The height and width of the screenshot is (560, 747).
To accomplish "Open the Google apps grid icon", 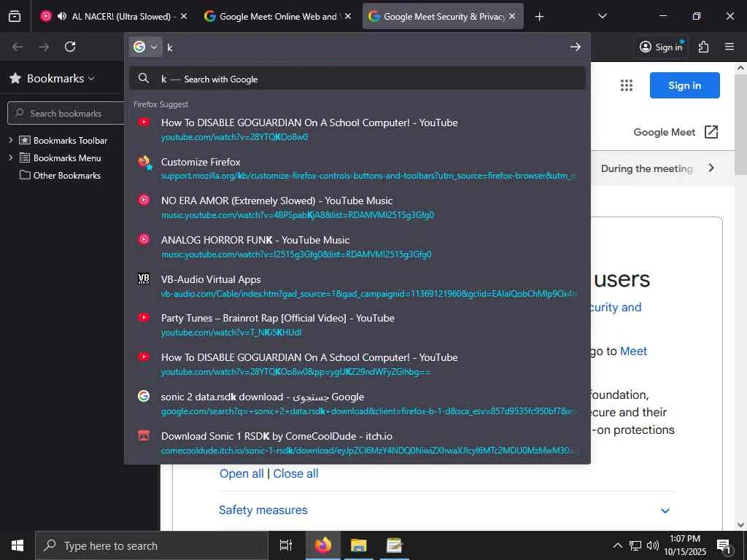I will pos(627,85).
